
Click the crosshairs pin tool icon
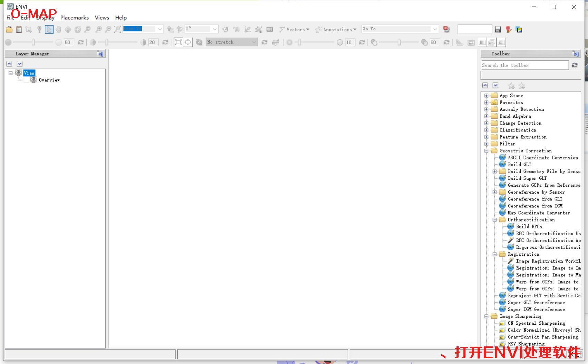[39, 30]
